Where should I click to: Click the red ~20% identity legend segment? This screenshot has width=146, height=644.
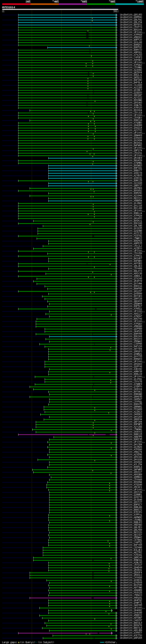[x=16, y=4]
